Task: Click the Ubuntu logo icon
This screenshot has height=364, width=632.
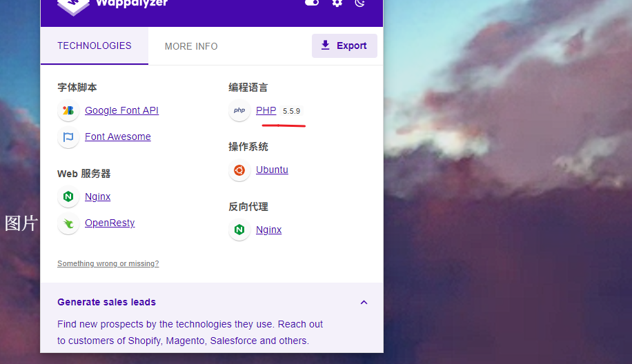Action: coord(239,170)
